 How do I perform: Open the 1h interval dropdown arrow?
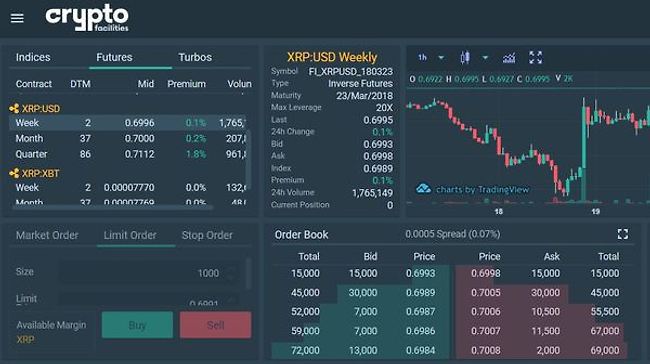(441, 58)
